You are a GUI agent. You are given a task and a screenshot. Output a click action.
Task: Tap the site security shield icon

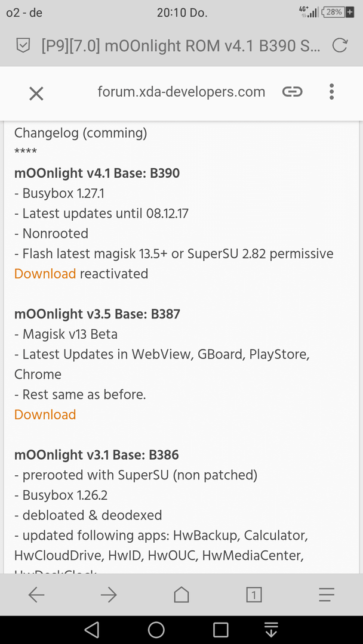(x=23, y=45)
